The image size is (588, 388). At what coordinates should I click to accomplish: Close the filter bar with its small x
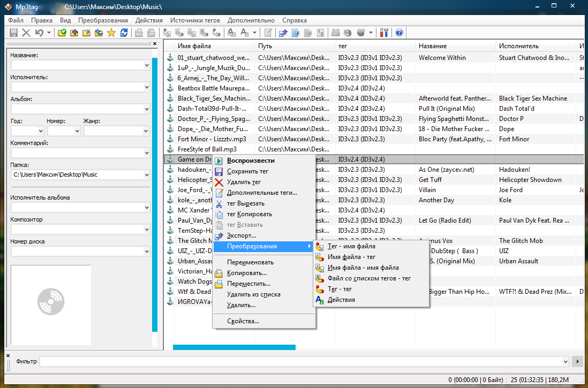(x=8, y=355)
